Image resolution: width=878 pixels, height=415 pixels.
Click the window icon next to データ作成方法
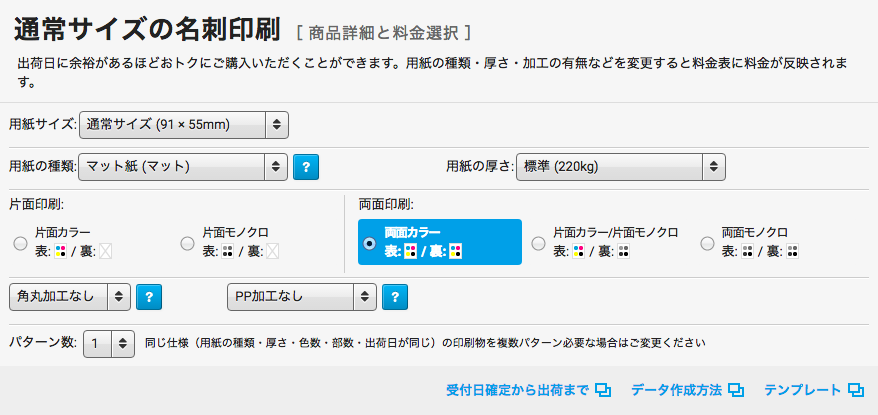tap(736, 390)
